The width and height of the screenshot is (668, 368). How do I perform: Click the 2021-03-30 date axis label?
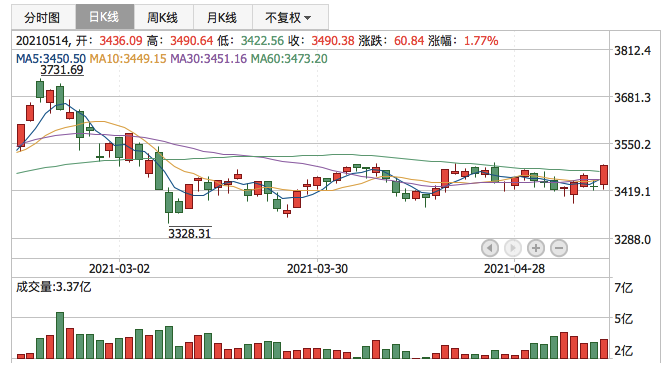[x=317, y=269]
